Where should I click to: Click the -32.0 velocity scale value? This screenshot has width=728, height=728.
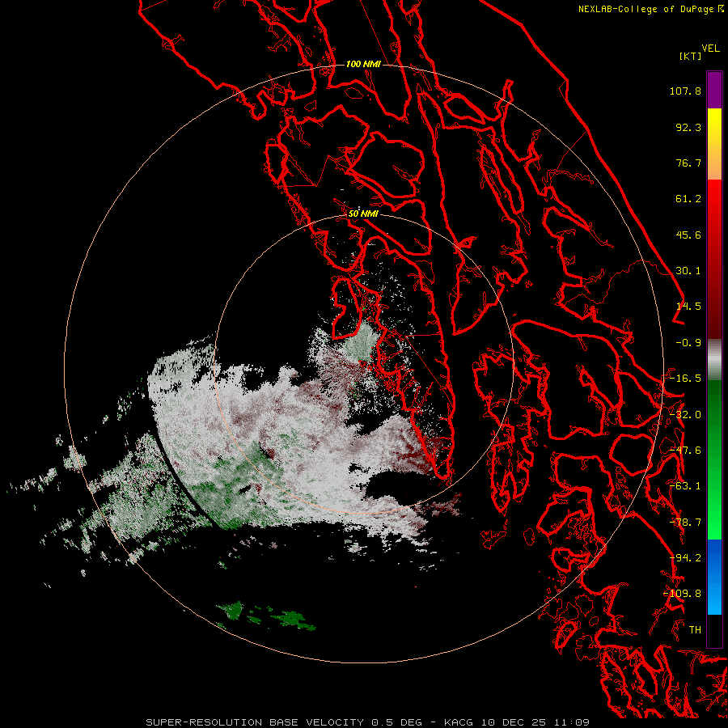[685, 415]
